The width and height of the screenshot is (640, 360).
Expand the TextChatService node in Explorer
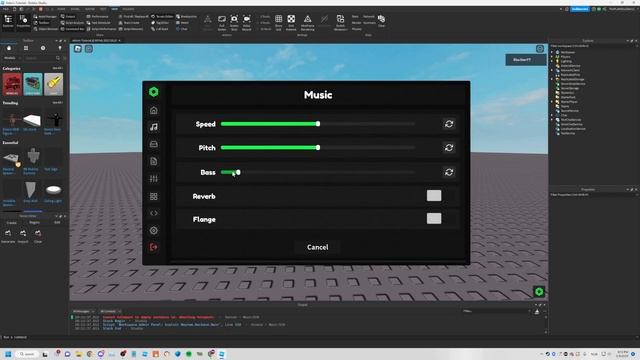[552, 120]
